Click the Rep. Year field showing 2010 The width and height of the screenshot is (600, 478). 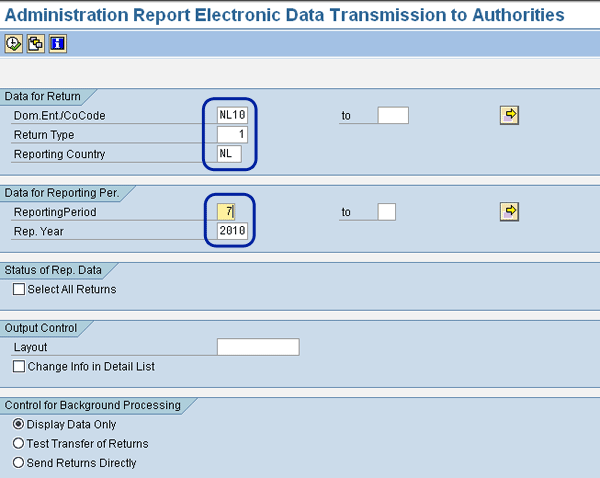(x=232, y=231)
